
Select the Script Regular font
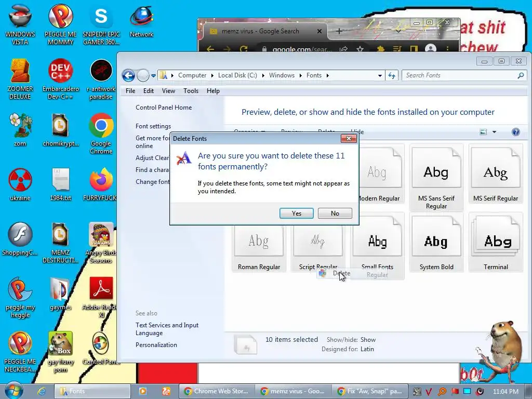(318, 248)
